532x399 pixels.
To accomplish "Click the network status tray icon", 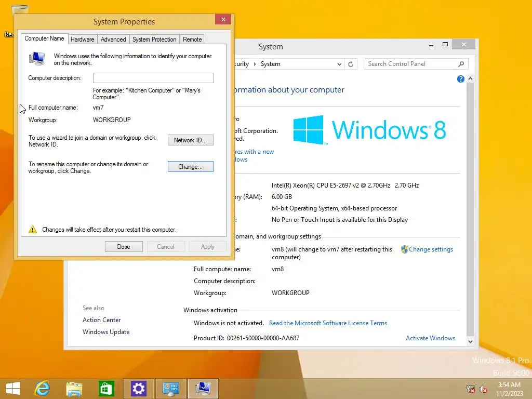I will click(x=471, y=389).
